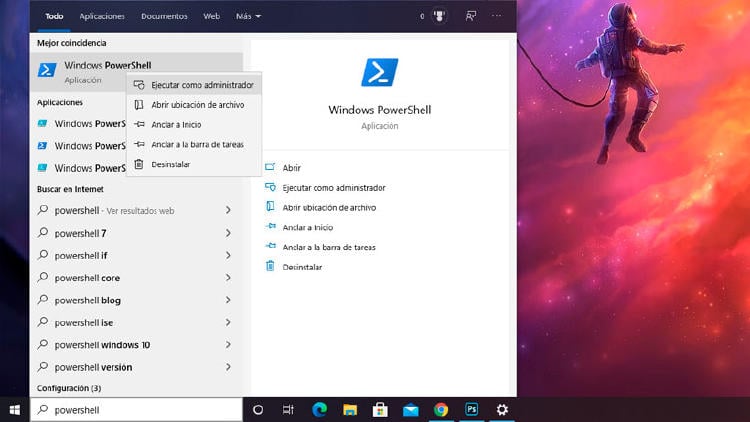Expand the Más dropdown filter
This screenshot has height=422, width=750.
click(x=248, y=16)
